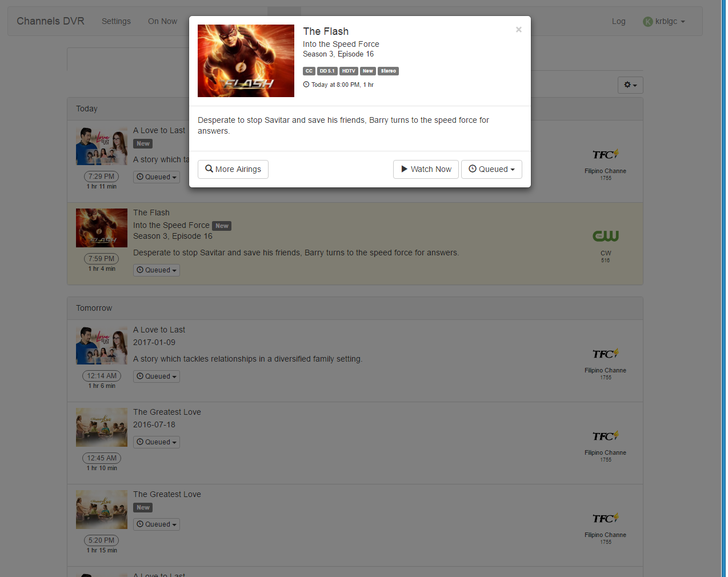Click the Channels DVR brand link

pos(50,21)
